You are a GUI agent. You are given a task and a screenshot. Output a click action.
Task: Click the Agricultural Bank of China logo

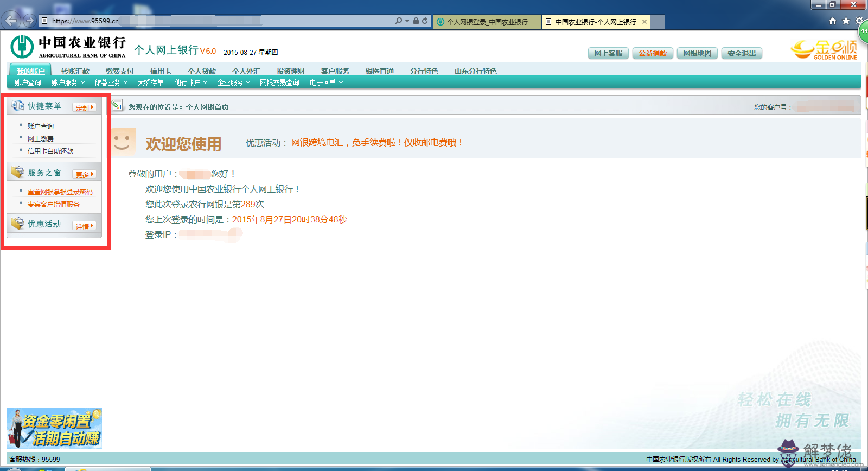[68, 47]
